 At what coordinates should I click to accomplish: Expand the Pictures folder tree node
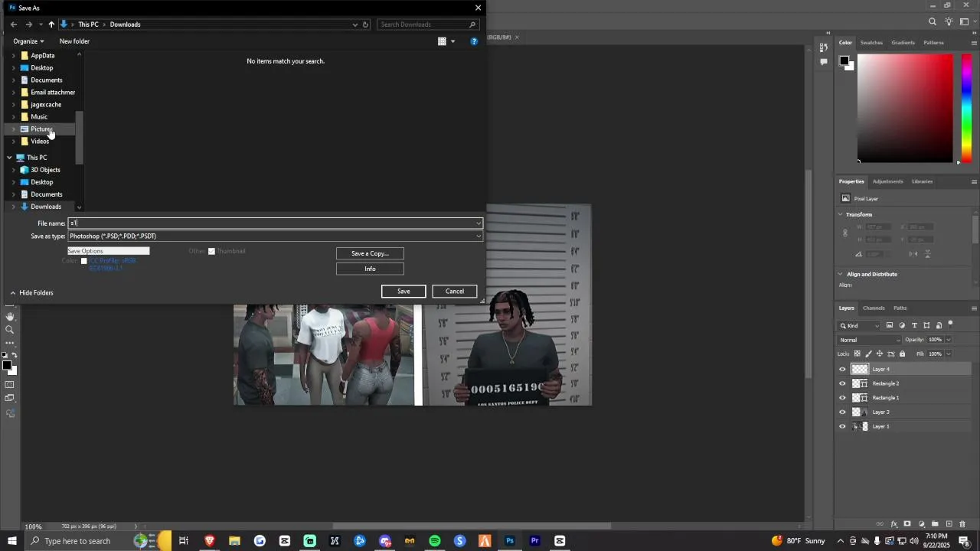[x=14, y=129]
